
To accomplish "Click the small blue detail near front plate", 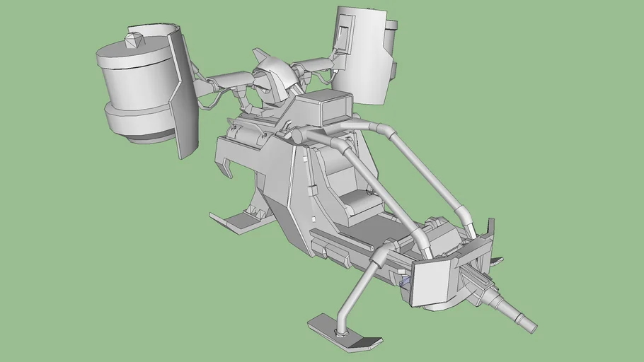I will pos(405,284).
